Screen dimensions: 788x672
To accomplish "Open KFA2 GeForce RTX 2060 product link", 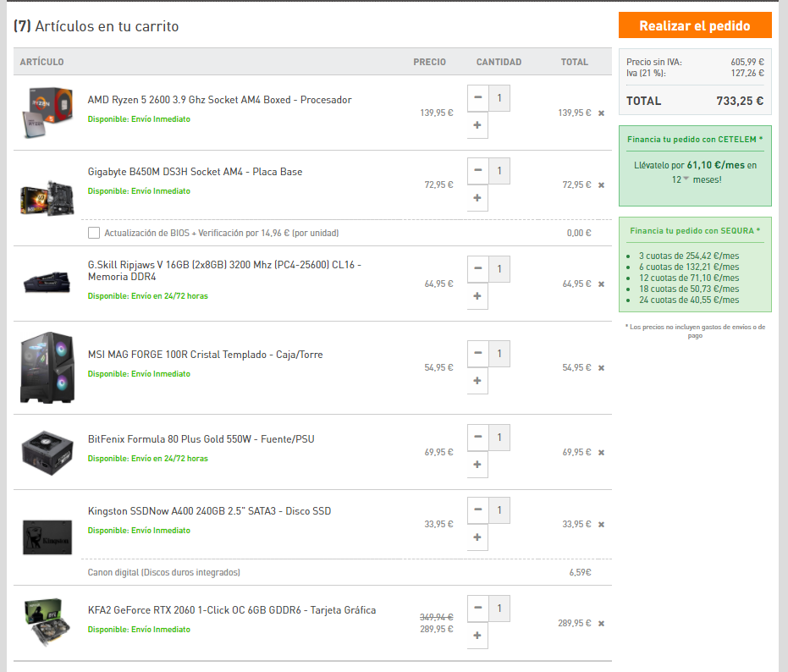I will click(x=232, y=609).
